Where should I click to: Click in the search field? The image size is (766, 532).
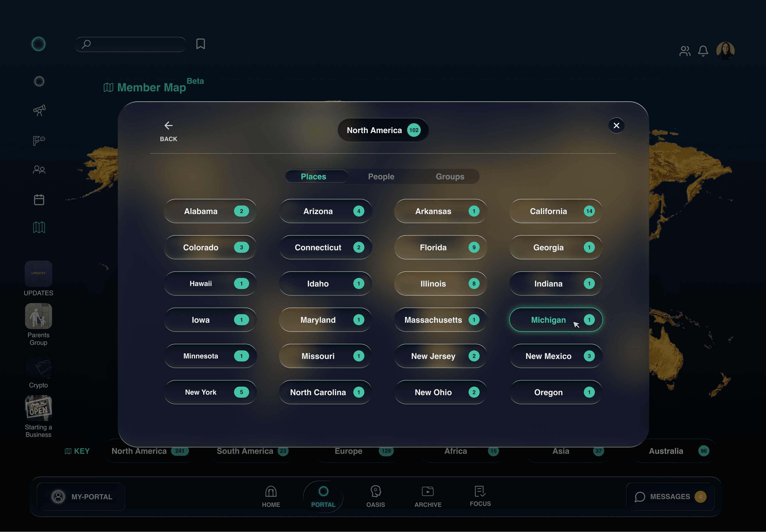[x=133, y=44]
